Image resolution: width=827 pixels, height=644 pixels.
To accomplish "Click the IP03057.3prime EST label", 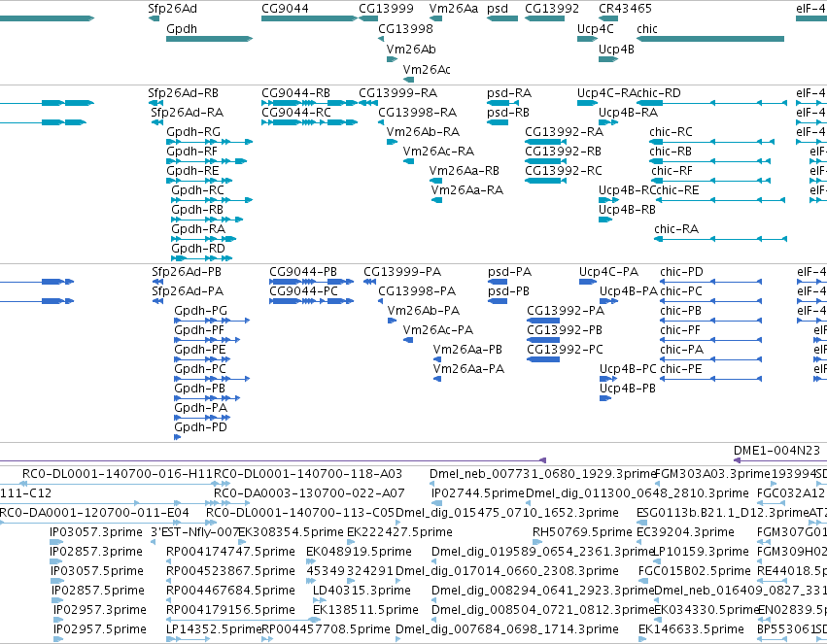I will [x=96, y=531].
